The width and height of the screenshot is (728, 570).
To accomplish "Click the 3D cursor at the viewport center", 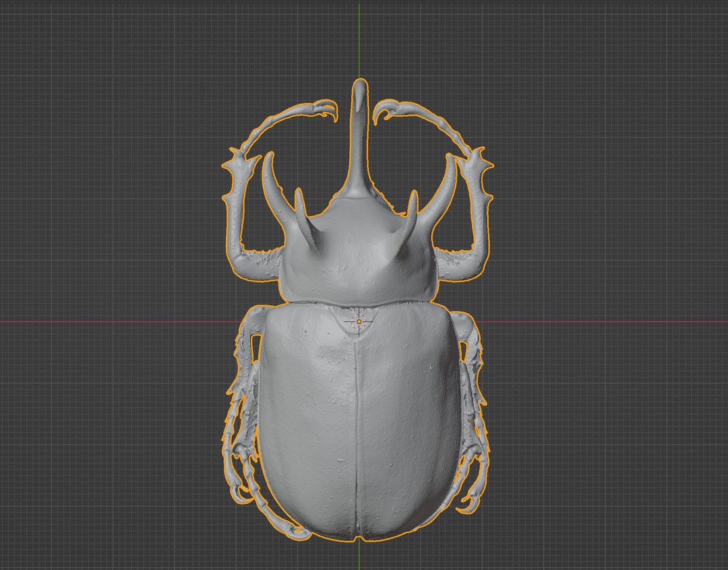I will pyautogui.click(x=357, y=322).
